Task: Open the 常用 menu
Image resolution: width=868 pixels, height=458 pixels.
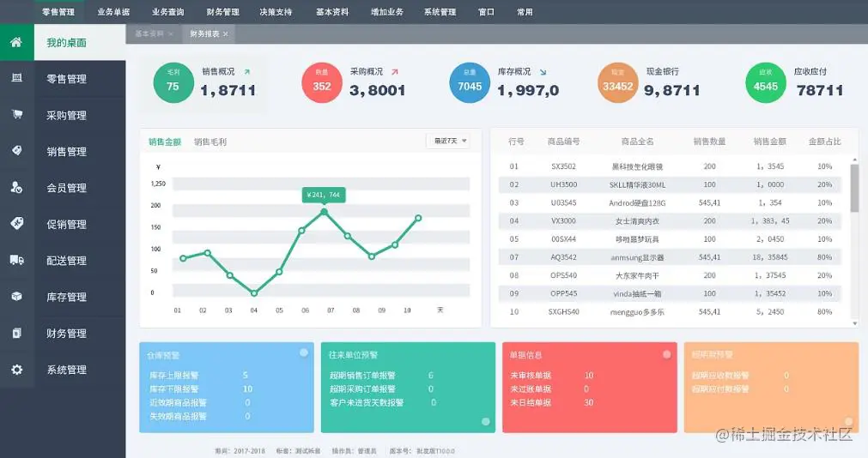Action: coord(525,12)
